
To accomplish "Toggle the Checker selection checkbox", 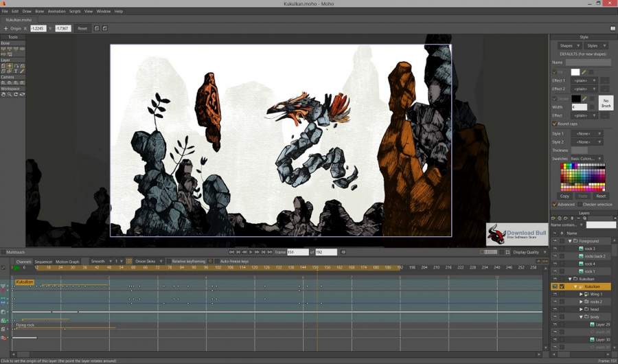I will click(580, 204).
